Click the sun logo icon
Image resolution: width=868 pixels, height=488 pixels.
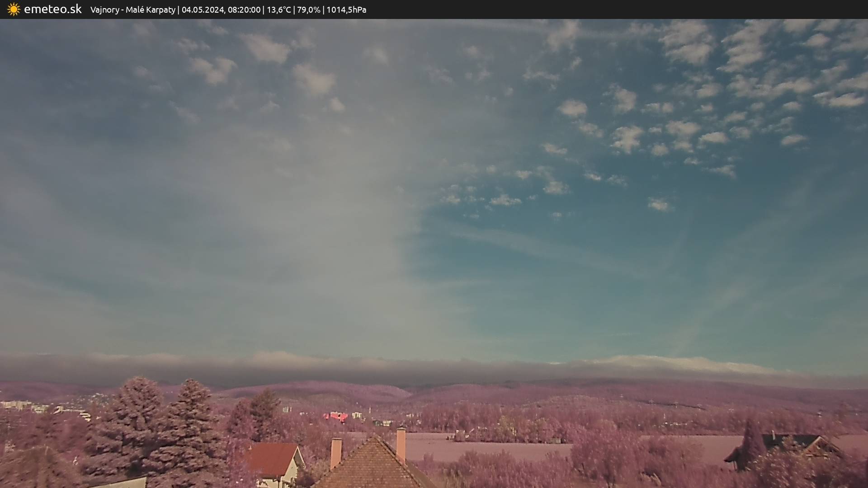coord(14,9)
